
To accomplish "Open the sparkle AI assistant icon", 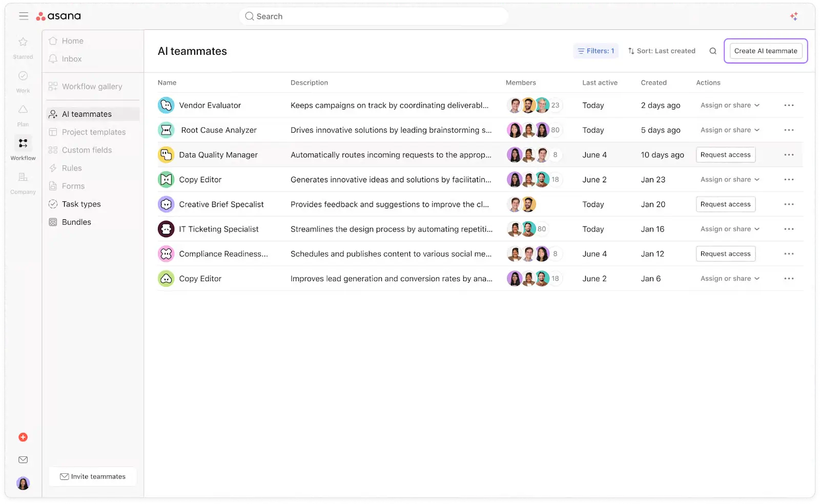I will pyautogui.click(x=793, y=16).
